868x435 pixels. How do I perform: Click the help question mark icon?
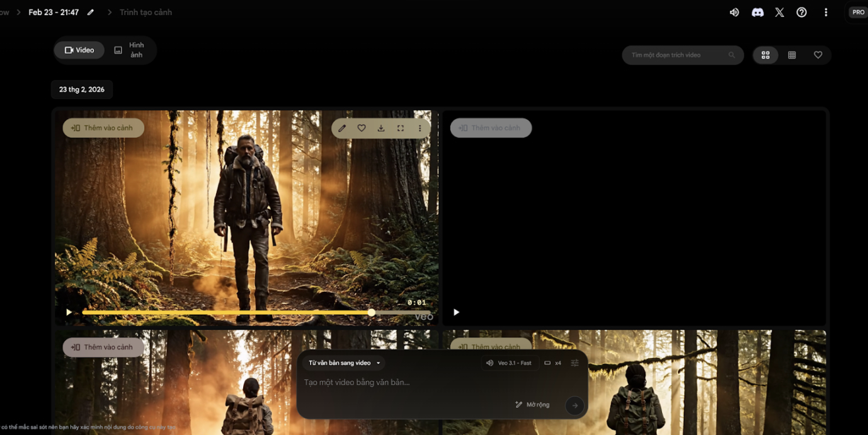tap(801, 13)
